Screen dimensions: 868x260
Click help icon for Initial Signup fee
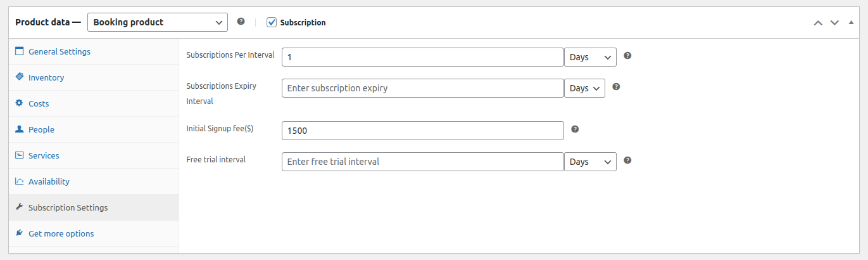[575, 129]
